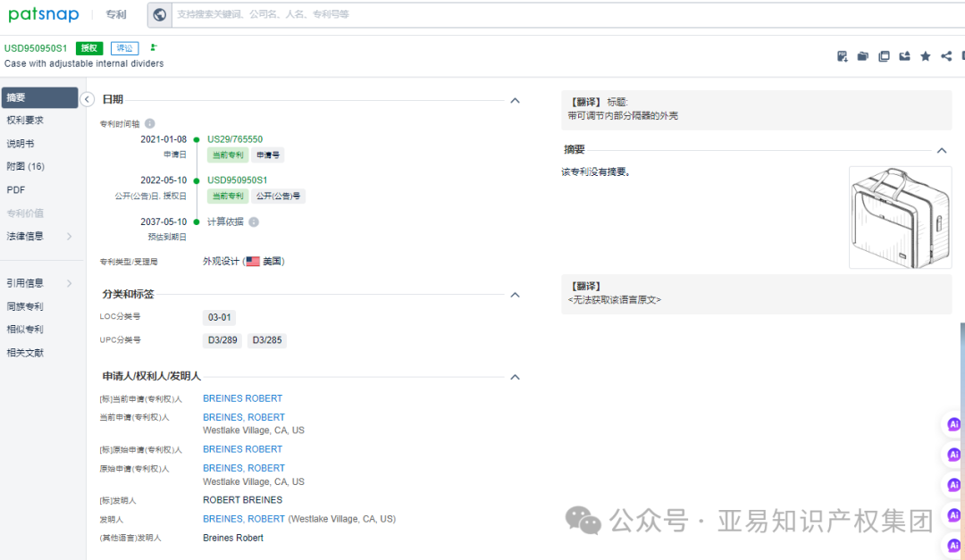Viewport: 965px width, 560px height.
Task: Click the PDF download icon
Action: click(842, 55)
